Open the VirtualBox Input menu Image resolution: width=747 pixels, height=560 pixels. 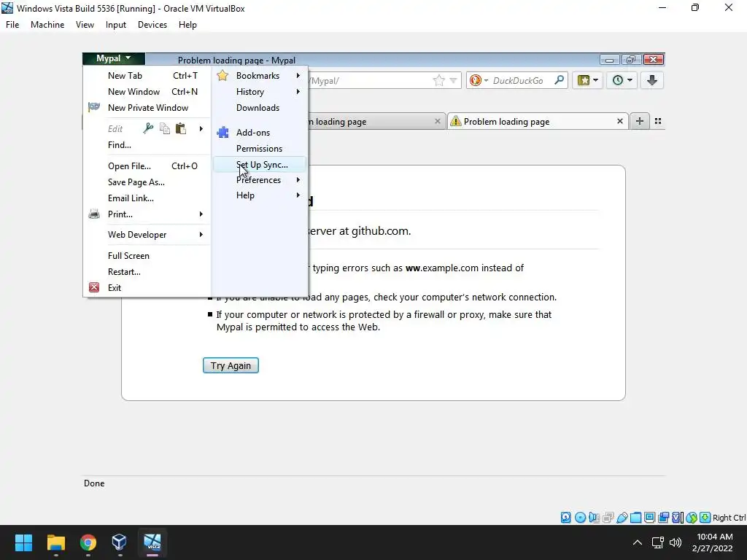coord(116,25)
